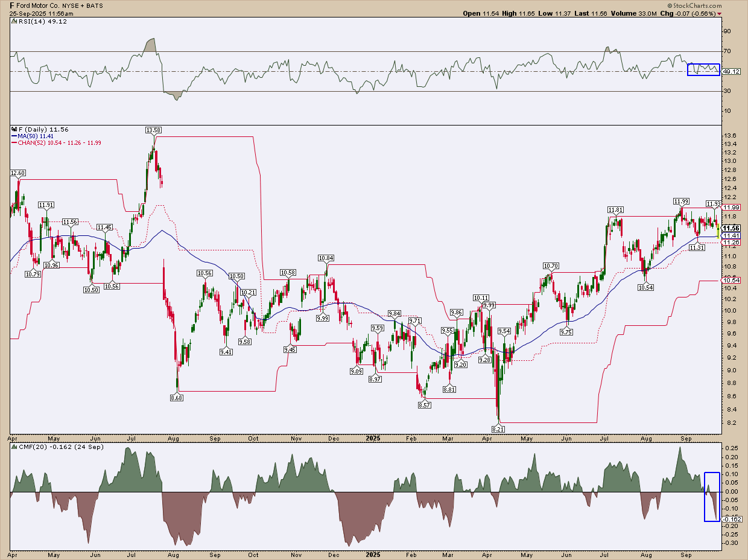Click the blue rectangle on the CMF panel
The width and height of the screenshot is (748, 560).
click(x=712, y=497)
